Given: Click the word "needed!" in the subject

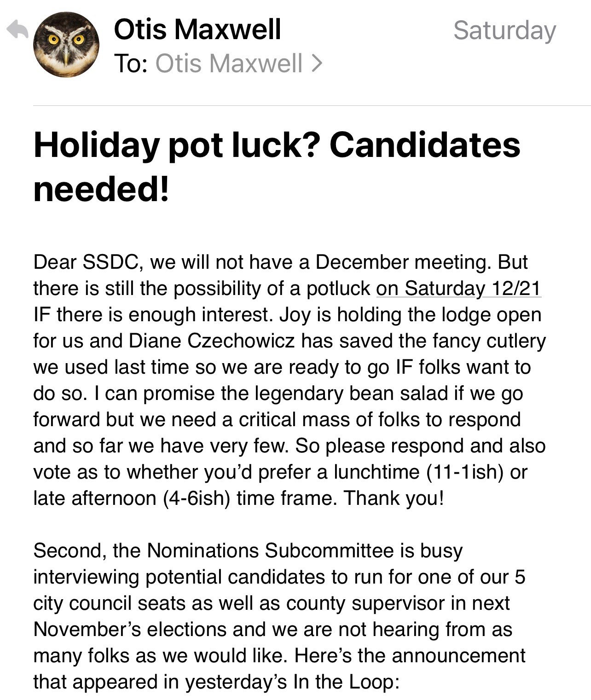Looking at the screenshot, I should (102, 189).
